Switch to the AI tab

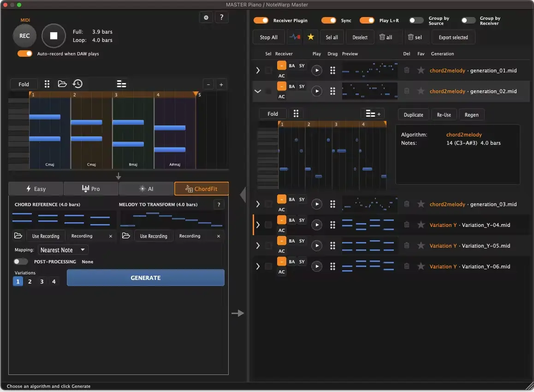(x=146, y=189)
